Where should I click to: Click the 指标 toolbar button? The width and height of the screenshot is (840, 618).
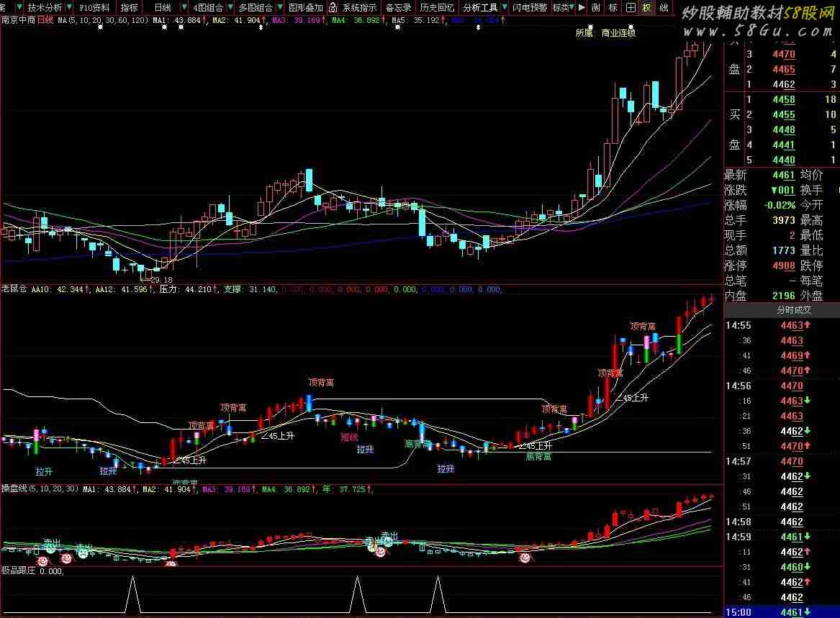click(129, 7)
